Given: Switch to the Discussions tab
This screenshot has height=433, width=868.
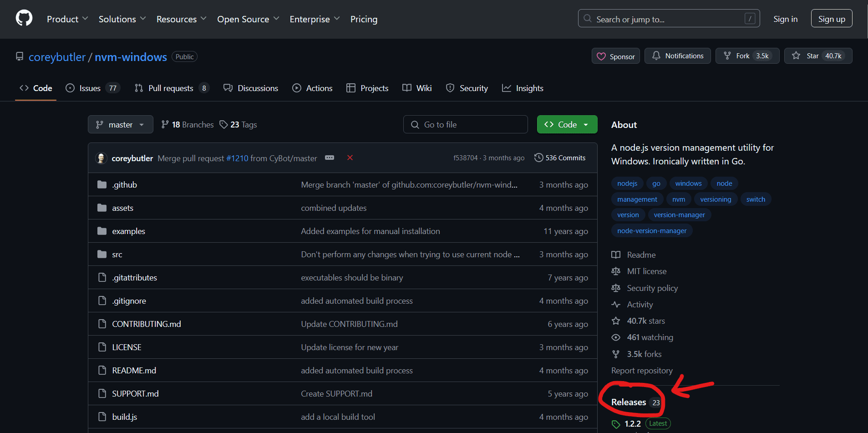Looking at the screenshot, I should 251,88.
